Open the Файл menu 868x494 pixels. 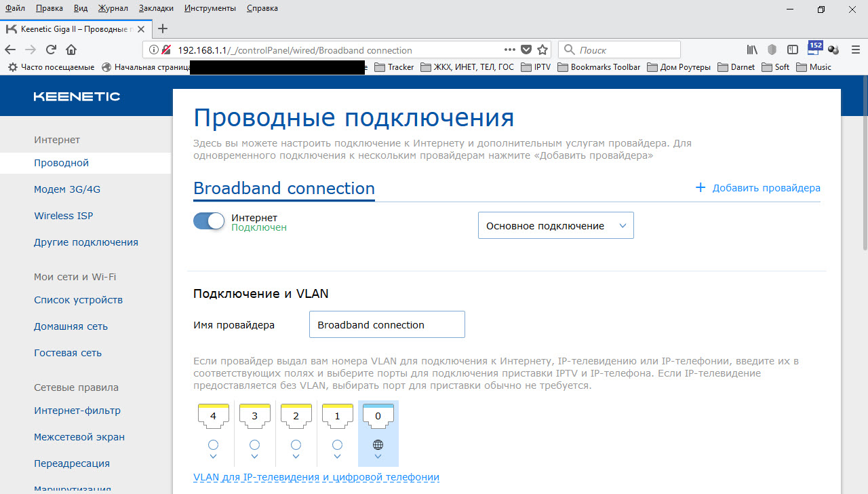pos(16,8)
